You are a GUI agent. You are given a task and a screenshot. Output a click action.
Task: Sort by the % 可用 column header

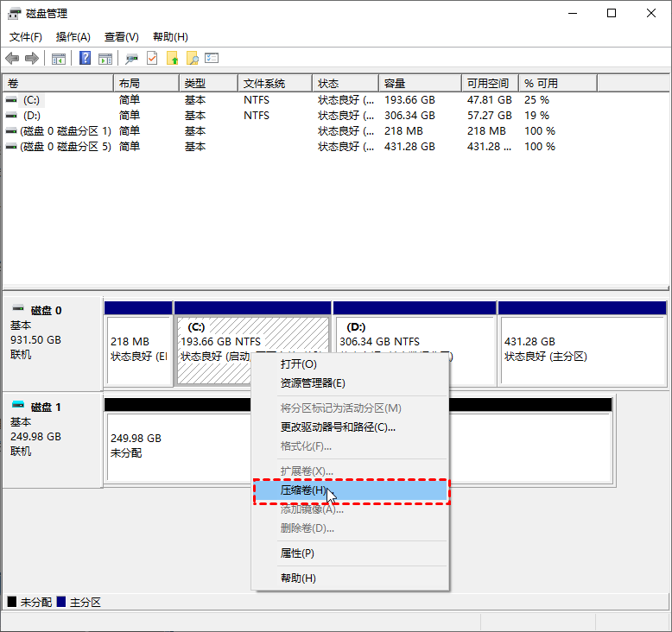558,83
